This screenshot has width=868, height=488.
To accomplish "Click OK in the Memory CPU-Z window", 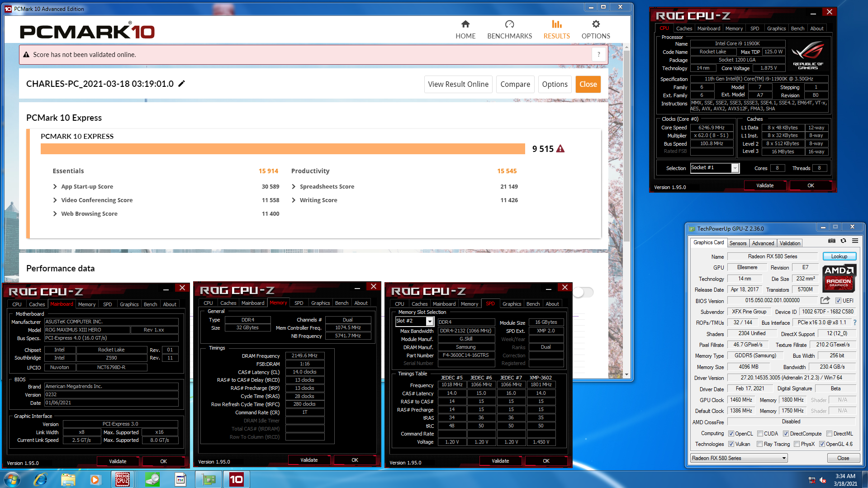I will coord(355,460).
